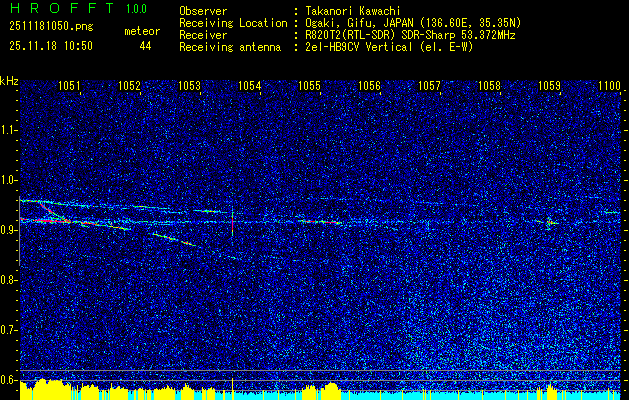Click the red echo trace after 1055
The width and height of the screenshot is (629, 400).
point(321,221)
